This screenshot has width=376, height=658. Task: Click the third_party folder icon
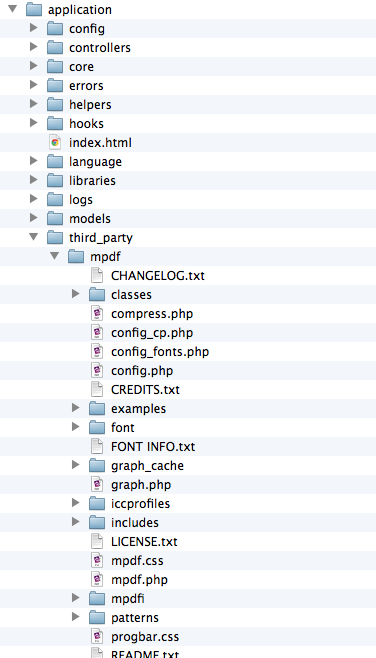pyautogui.click(x=55, y=238)
